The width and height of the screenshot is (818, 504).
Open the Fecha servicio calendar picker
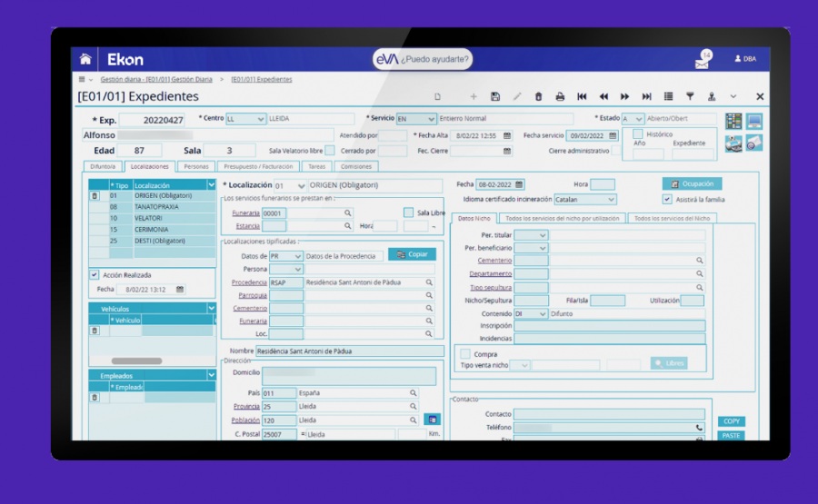click(613, 135)
